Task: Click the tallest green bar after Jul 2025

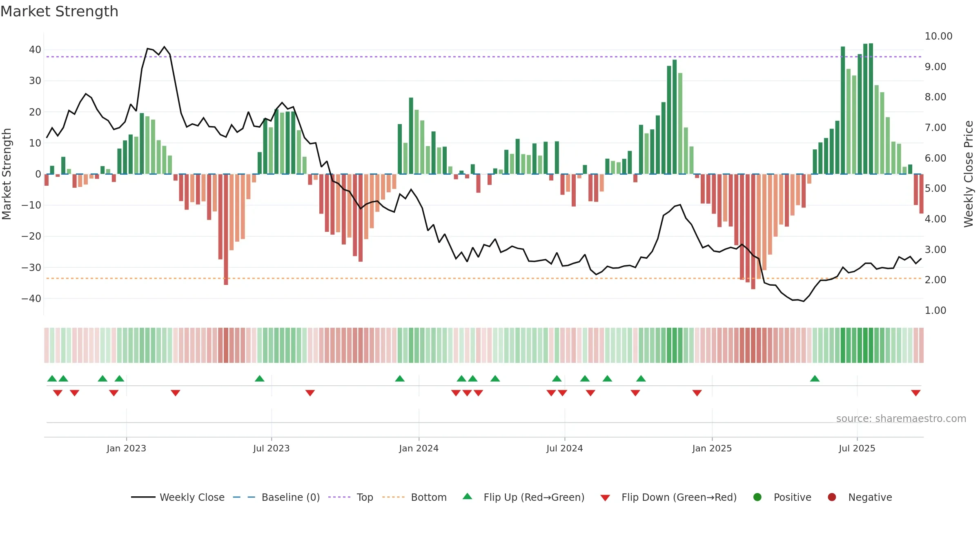Action: pyautogui.click(x=871, y=109)
